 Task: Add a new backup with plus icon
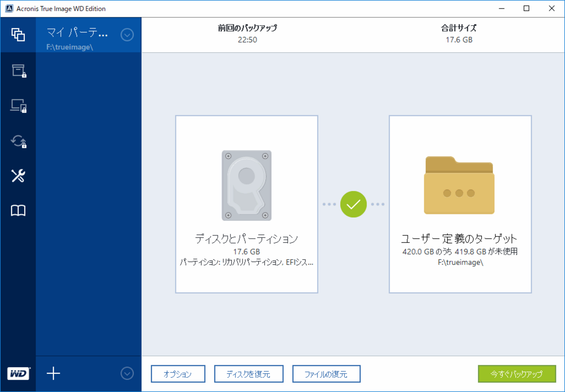[x=53, y=373]
